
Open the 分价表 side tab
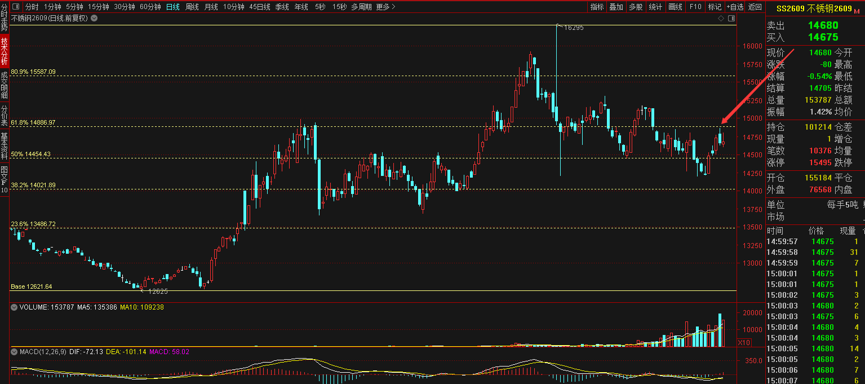[x=4, y=116]
